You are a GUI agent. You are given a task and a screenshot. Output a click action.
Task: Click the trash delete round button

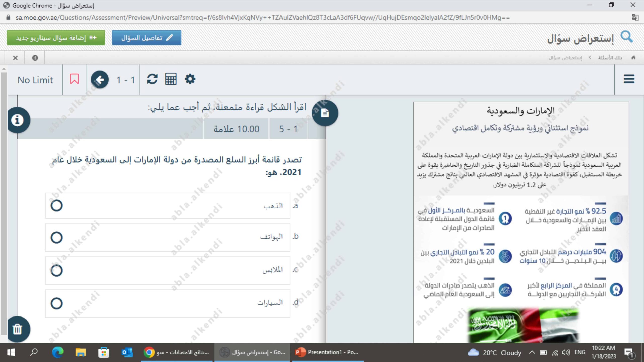[x=18, y=329]
